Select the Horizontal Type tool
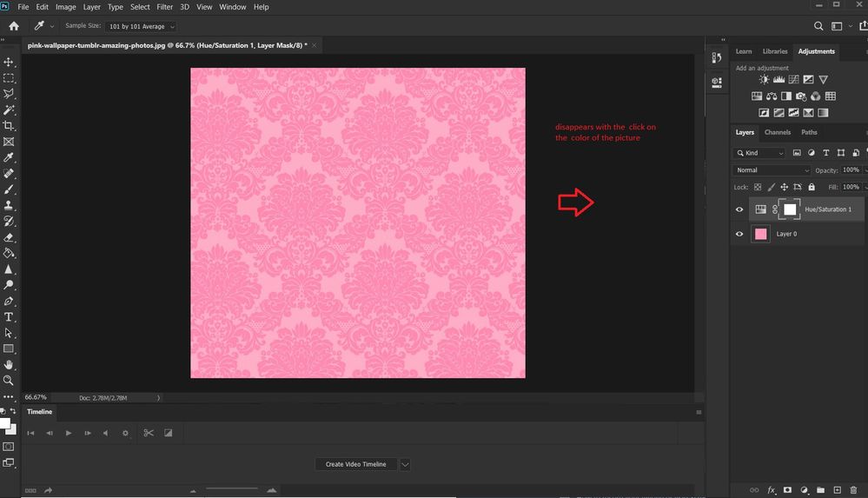The height and width of the screenshot is (498, 868). (9, 317)
